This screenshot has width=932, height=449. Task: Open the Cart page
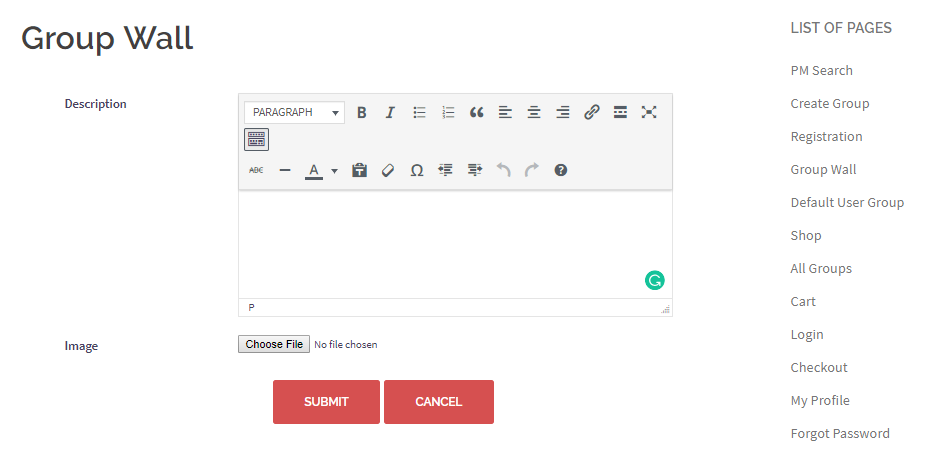[803, 302]
